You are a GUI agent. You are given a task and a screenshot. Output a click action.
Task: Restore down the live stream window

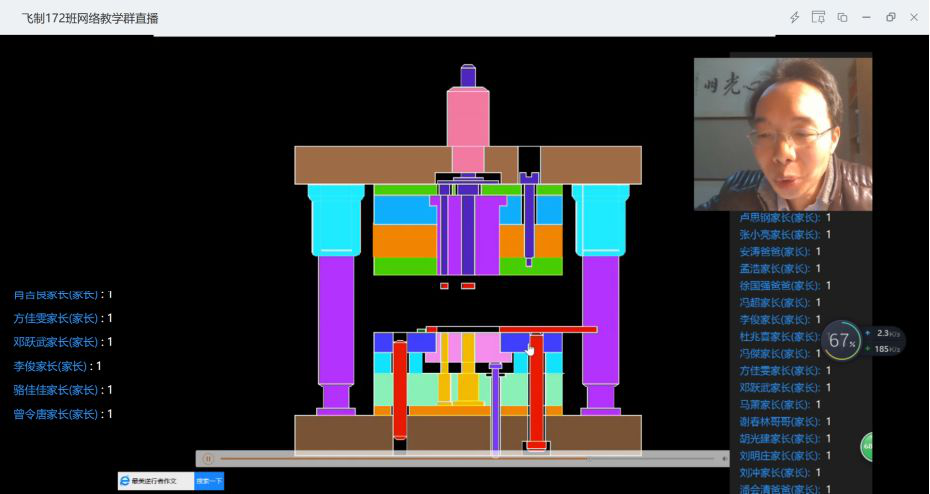tap(890, 17)
